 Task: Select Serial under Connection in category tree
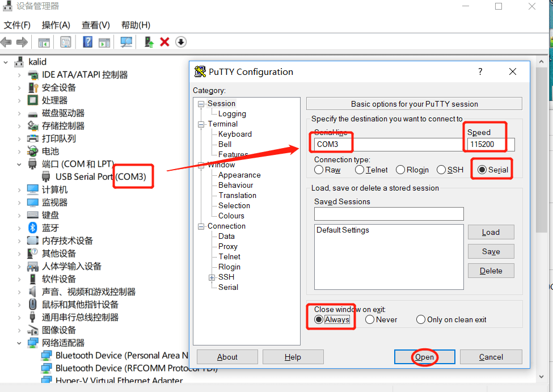[228, 287]
